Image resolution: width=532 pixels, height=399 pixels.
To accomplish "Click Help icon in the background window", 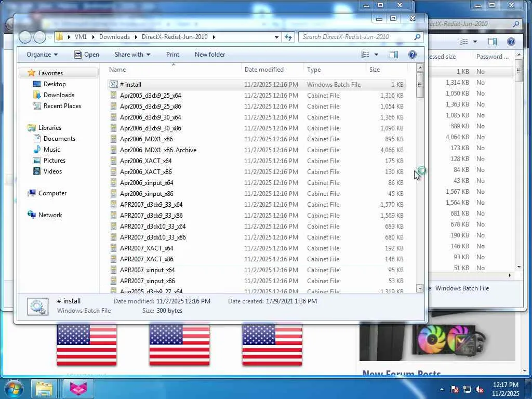I will [x=511, y=42].
